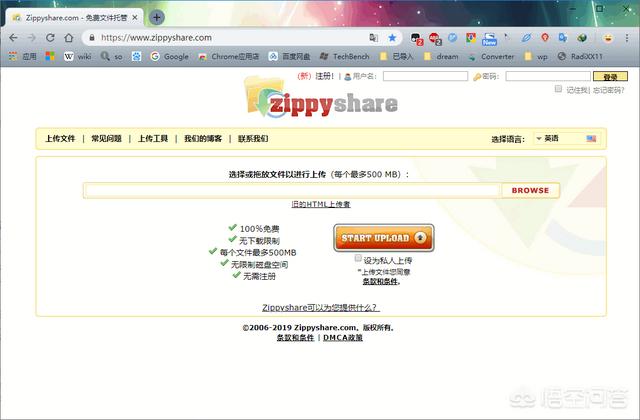The width and height of the screenshot is (640, 420).
Task: Click the 注册 register link
Action: pyautogui.click(x=325, y=76)
